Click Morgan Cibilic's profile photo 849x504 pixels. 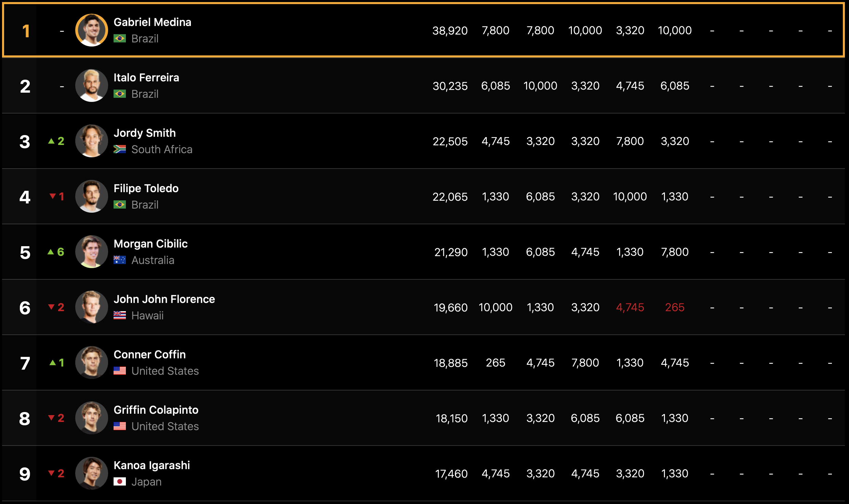click(91, 252)
